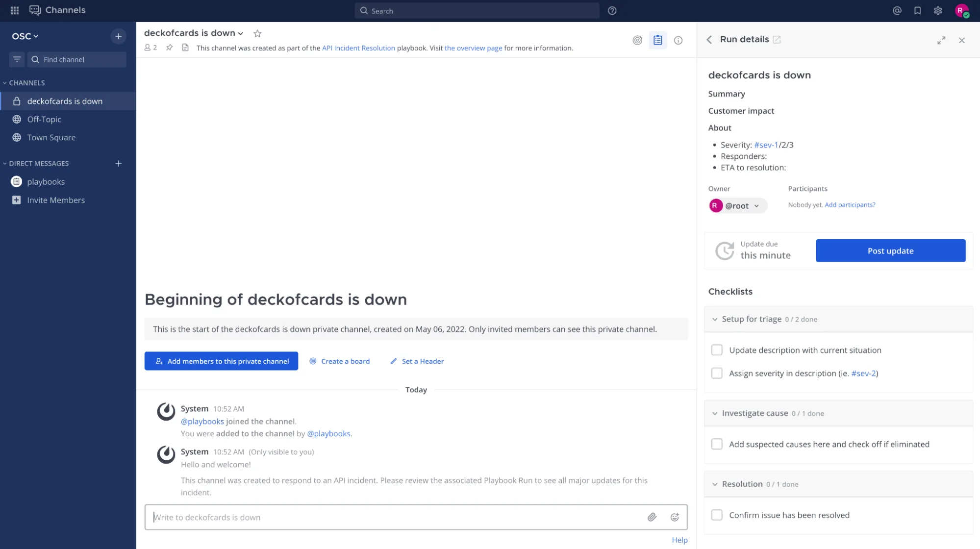Viewport: 980px width, 549px height.
Task: Click Add participants? link
Action: (850, 205)
